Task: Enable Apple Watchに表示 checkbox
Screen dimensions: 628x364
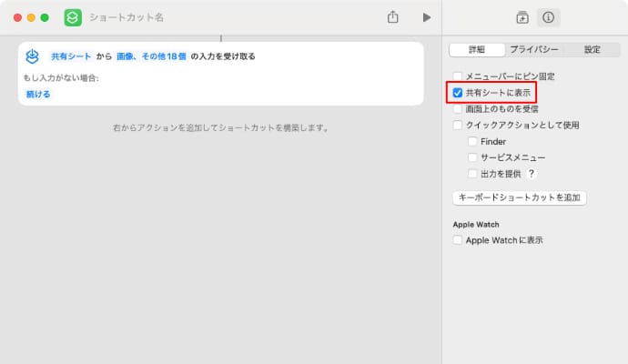Action: (458, 240)
